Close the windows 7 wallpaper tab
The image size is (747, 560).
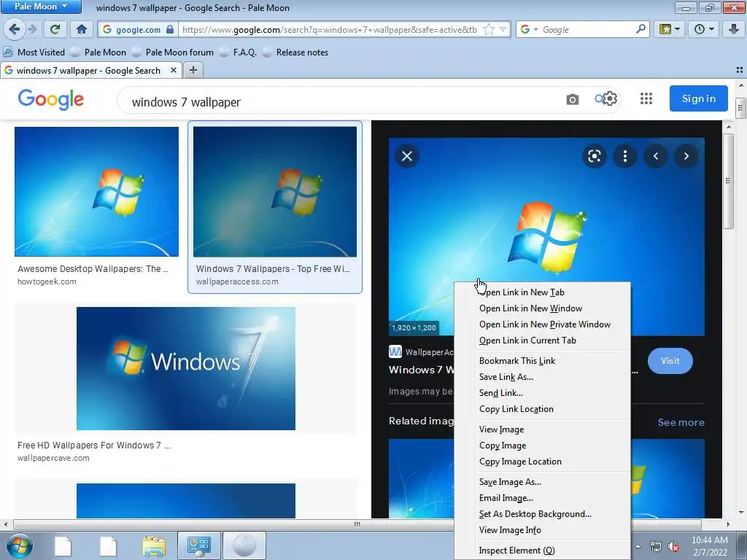point(174,70)
